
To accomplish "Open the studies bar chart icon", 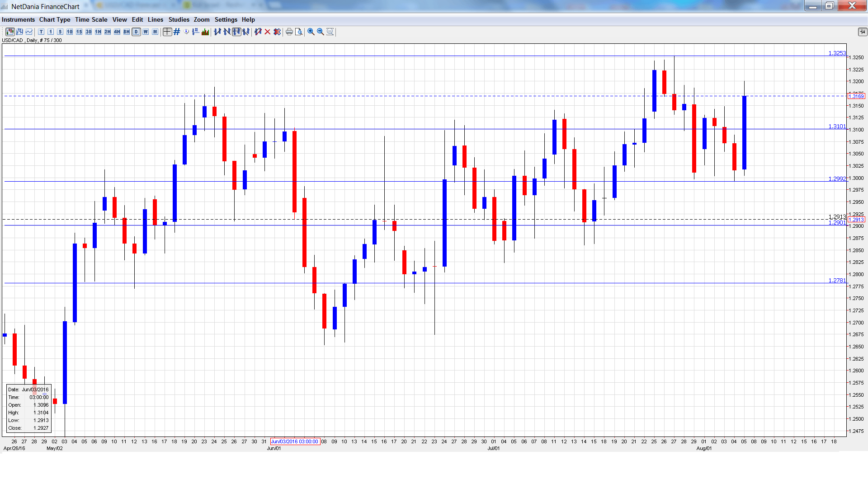I will [206, 32].
